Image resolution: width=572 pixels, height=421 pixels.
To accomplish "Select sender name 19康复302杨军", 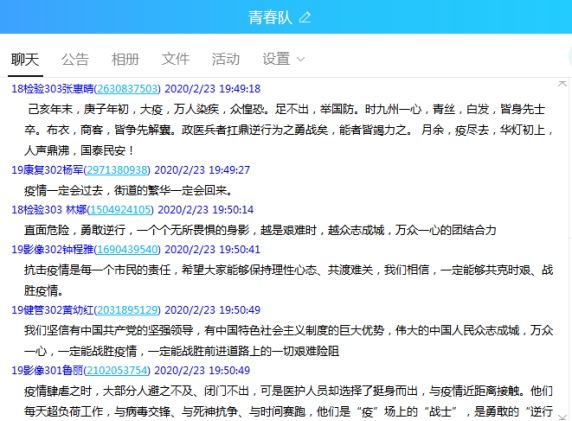I will (47, 170).
